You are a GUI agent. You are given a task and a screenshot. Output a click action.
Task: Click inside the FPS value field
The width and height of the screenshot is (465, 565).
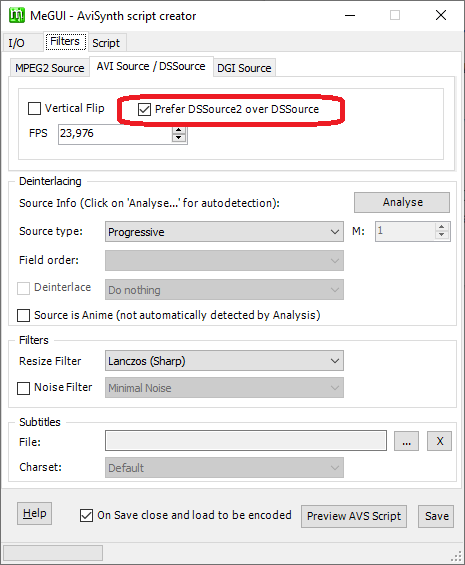click(x=115, y=134)
